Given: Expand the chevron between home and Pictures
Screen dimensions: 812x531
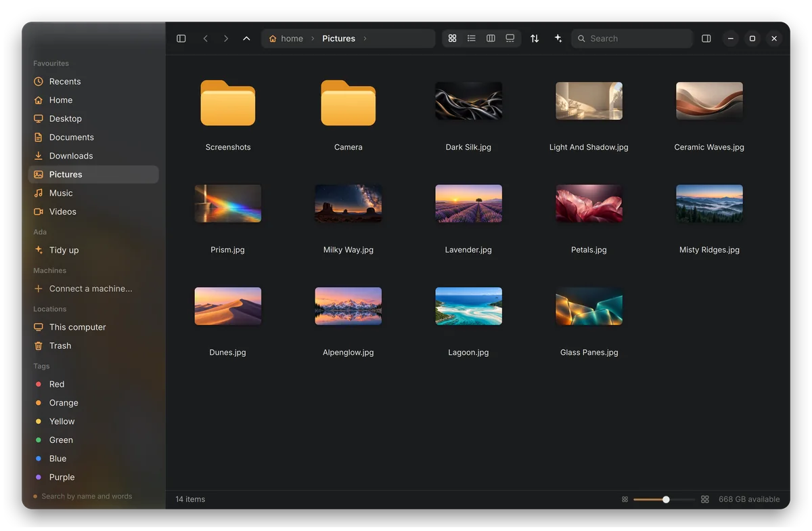Looking at the screenshot, I should (x=313, y=39).
